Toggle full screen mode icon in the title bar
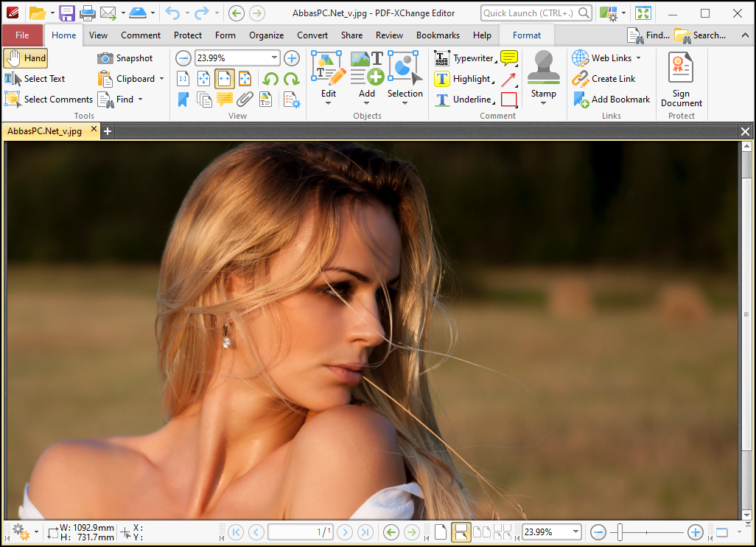Viewport: 756px width, 547px height. [x=643, y=13]
